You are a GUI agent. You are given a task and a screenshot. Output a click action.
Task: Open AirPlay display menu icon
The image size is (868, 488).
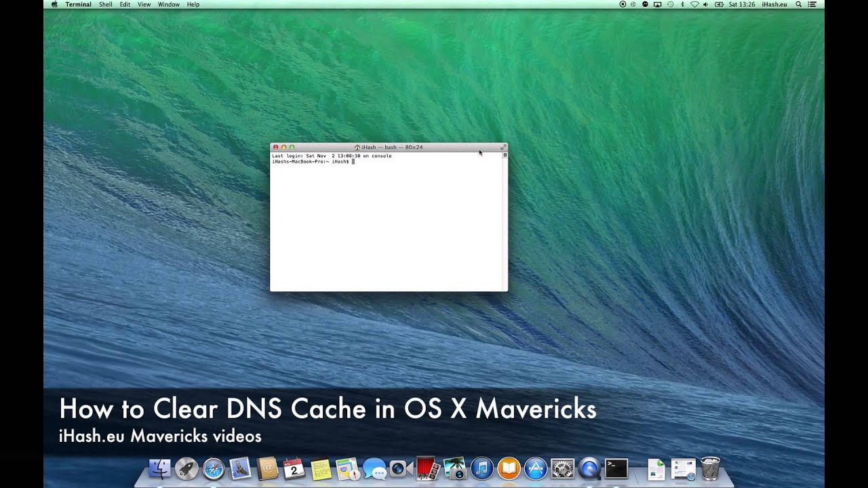click(x=657, y=4)
